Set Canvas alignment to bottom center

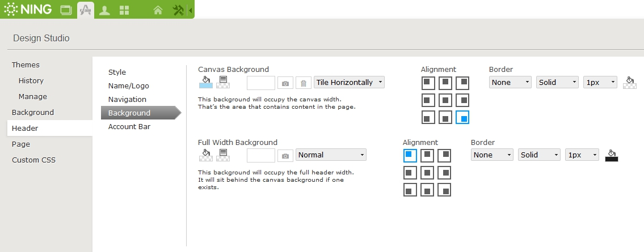click(x=445, y=117)
